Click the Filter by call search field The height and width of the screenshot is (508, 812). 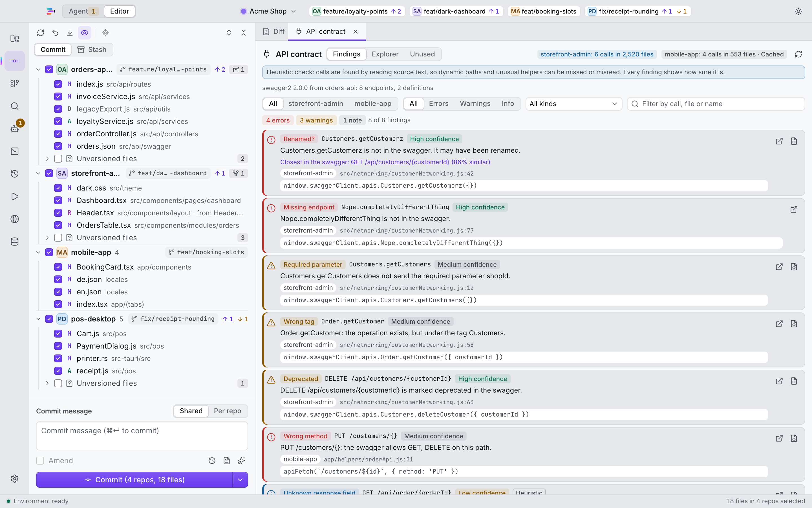point(716,104)
